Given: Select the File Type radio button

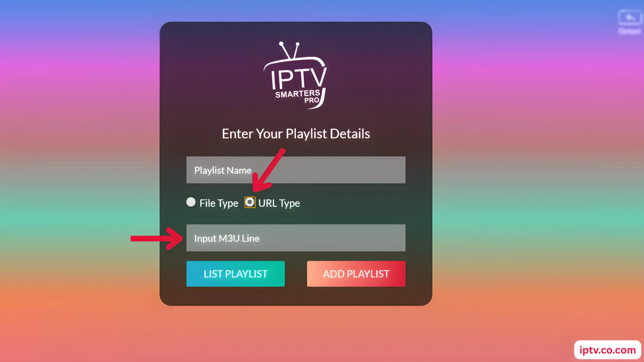Looking at the screenshot, I should (x=191, y=202).
